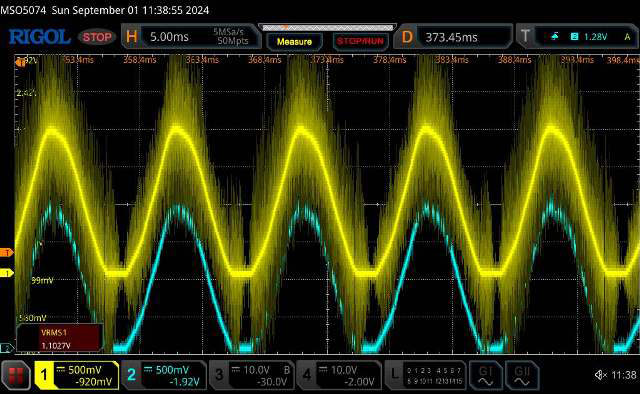Image resolution: width=640 pixels, height=394 pixels.
Task: Tap the orange D delay icon
Action: pyautogui.click(x=407, y=37)
